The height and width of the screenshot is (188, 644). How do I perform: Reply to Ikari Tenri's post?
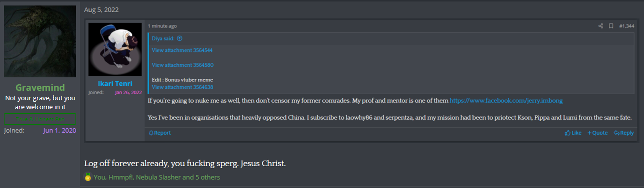tap(623, 133)
